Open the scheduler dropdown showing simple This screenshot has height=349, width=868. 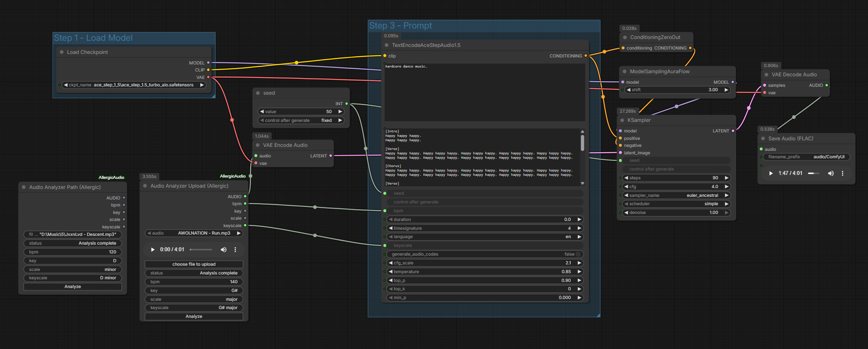point(677,204)
